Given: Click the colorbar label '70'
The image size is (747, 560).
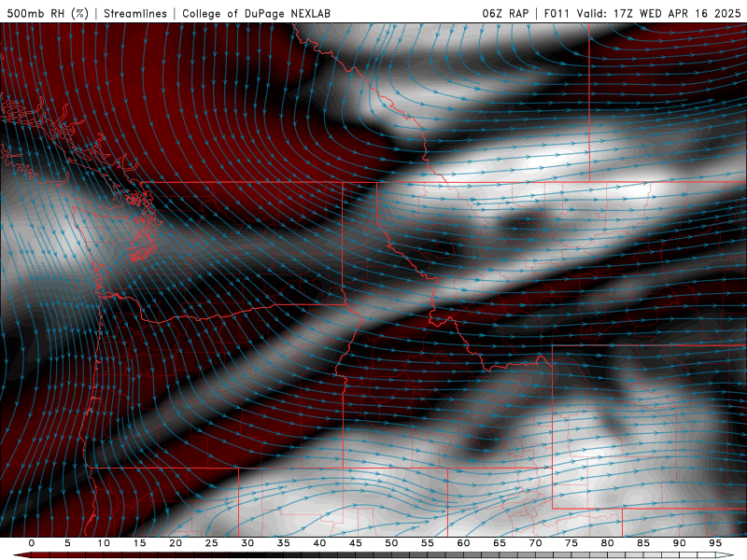Looking at the screenshot, I should tap(535, 543).
